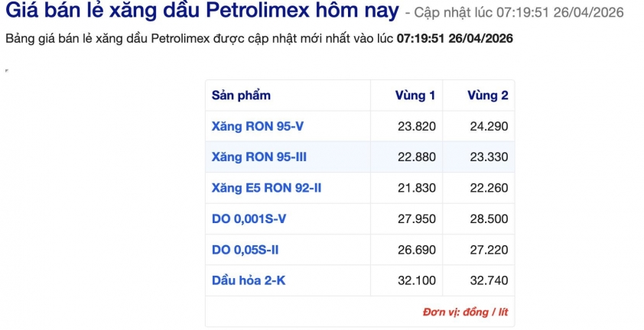Click the small broken image icon

click(x=6, y=71)
